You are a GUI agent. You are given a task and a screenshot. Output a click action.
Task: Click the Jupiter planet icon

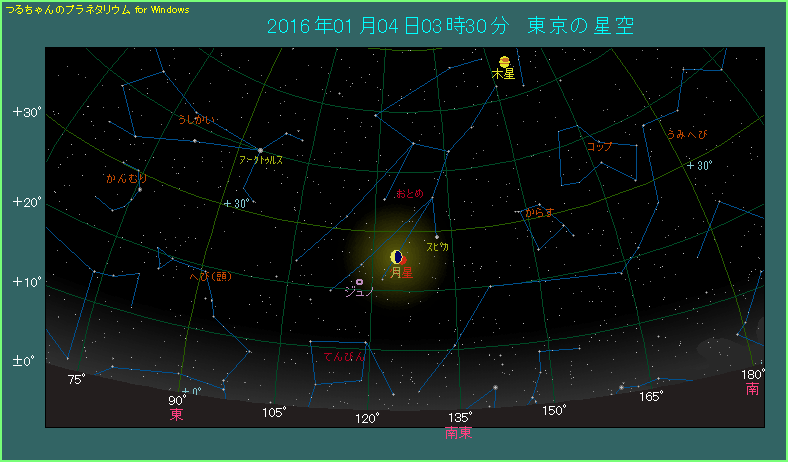tap(505, 61)
